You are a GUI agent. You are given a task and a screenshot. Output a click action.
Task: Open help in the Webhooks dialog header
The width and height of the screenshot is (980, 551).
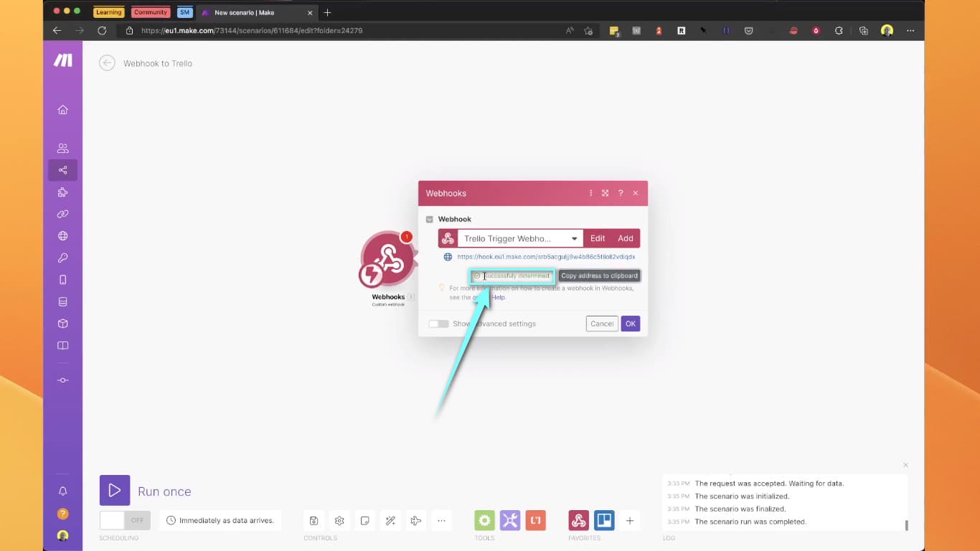point(621,193)
